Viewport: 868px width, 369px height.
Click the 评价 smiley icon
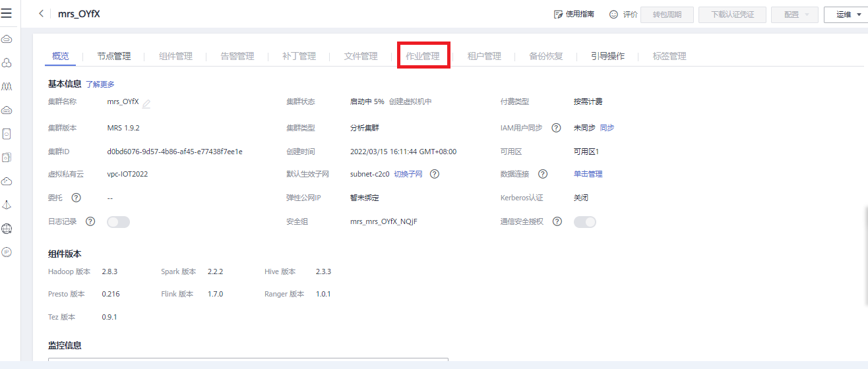[613, 14]
